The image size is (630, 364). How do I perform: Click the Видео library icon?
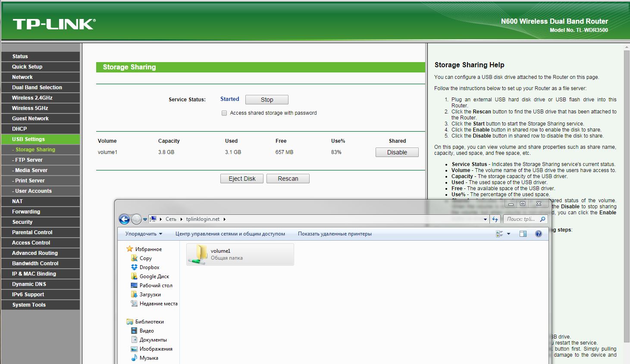pyautogui.click(x=134, y=330)
